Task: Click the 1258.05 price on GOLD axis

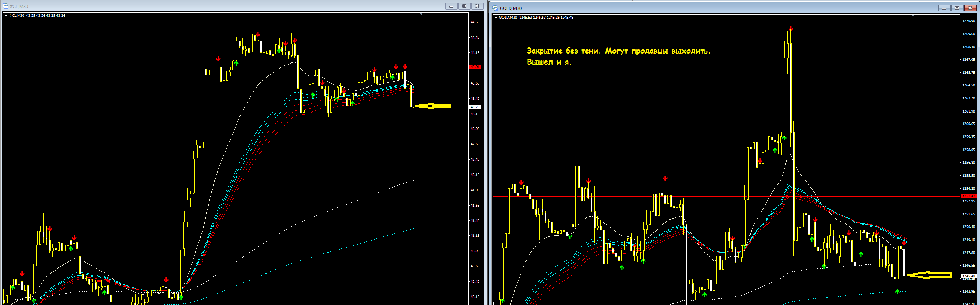Action: point(969,150)
